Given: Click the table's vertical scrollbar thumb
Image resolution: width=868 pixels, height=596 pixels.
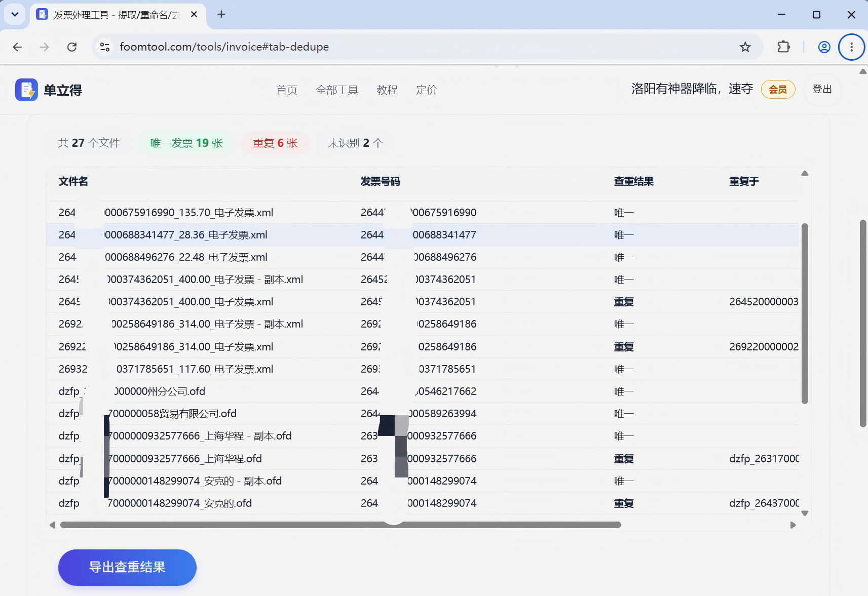Looking at the screenshot, I should coord(805,313).
